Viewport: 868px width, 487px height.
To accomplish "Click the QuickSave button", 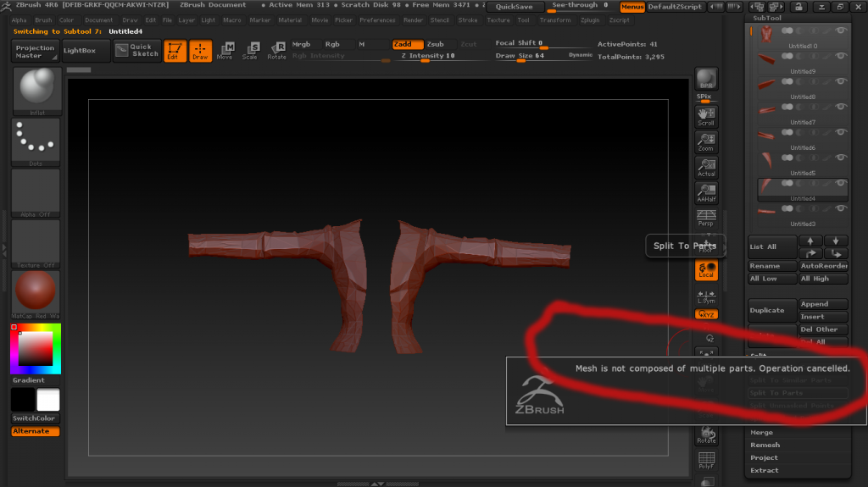I will (x=515, y=7).
